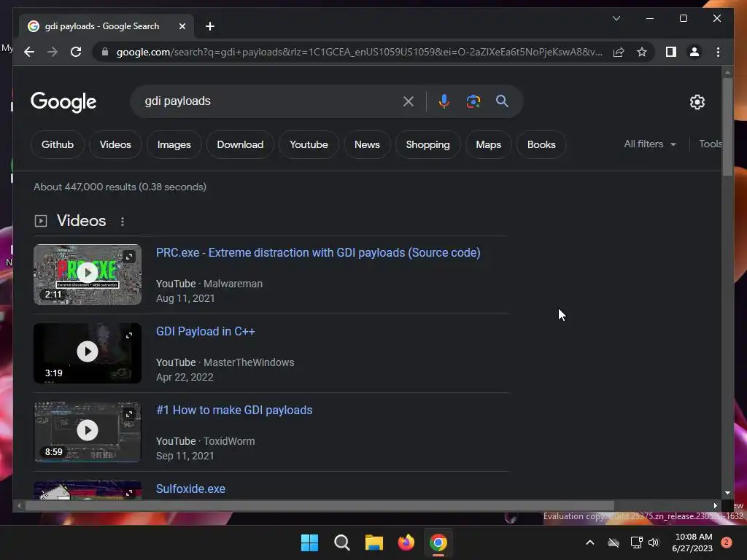Open Chrome's three-dot menu
The height and width of the screenshot is (560, 747).
(x=718, y=52)
